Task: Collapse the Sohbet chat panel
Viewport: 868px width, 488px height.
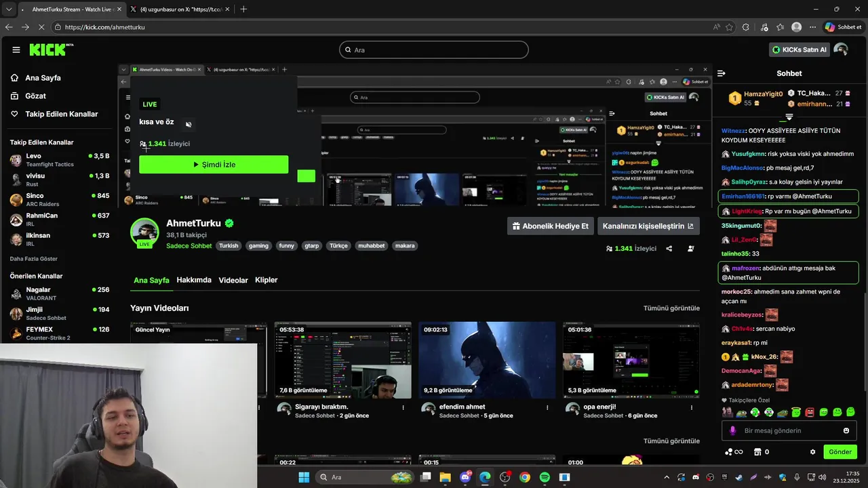Action: (x=722, y=73)
